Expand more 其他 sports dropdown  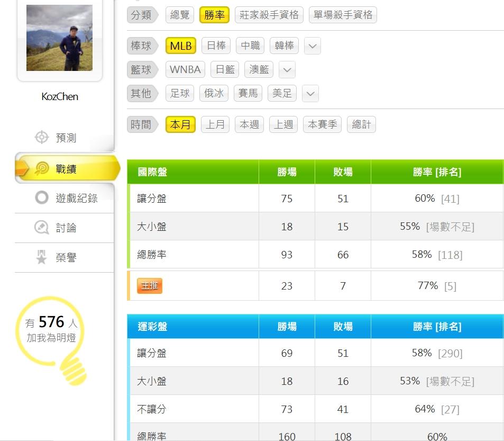310,94
